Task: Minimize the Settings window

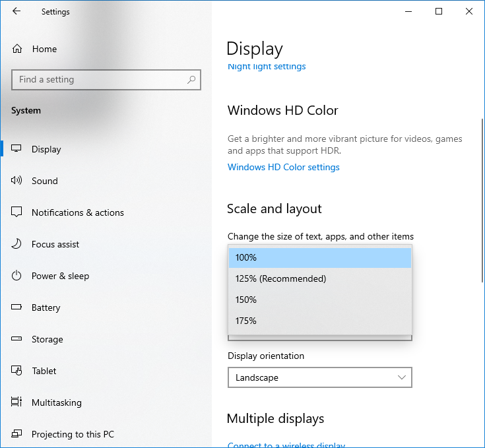Action: point(408,11)
